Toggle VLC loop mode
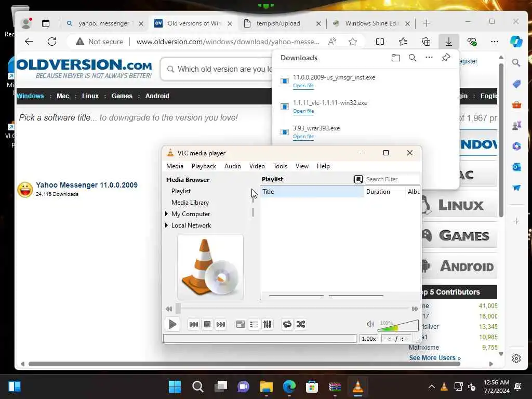This screenshot has height=399, width=532. tap(287, 324)
